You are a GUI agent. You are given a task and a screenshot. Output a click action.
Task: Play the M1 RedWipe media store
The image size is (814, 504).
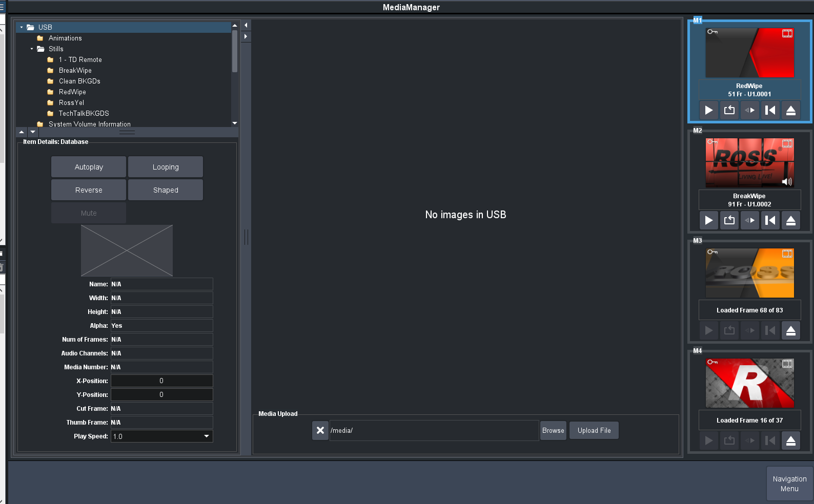(709, 110)
